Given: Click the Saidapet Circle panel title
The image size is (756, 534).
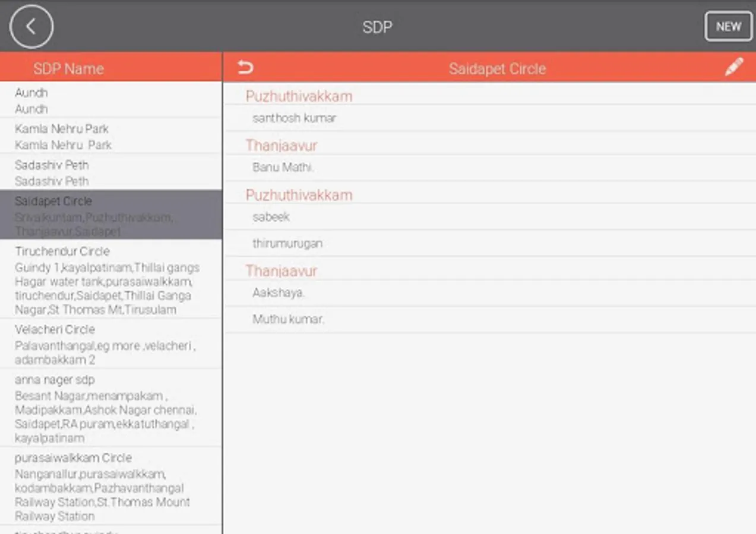Looking at the screenshot, I should [x=497, y=68].
